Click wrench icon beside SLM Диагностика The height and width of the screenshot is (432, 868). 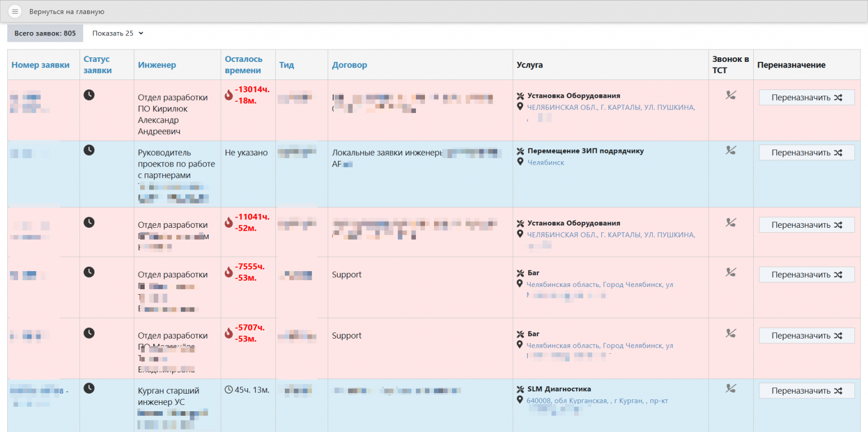tap(520, 389)
